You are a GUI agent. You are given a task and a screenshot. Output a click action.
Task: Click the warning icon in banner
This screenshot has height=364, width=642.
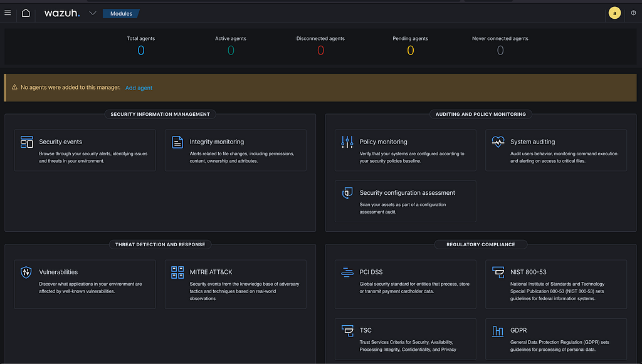tap(14, 87)
